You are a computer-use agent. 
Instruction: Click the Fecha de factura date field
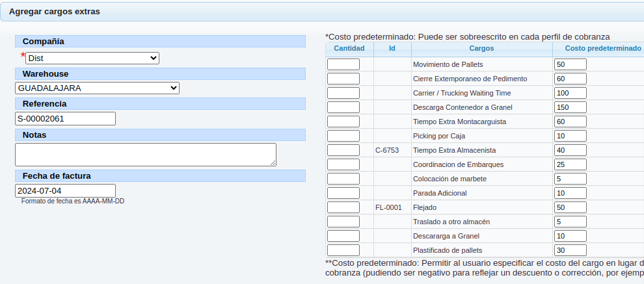click(65, 191)
